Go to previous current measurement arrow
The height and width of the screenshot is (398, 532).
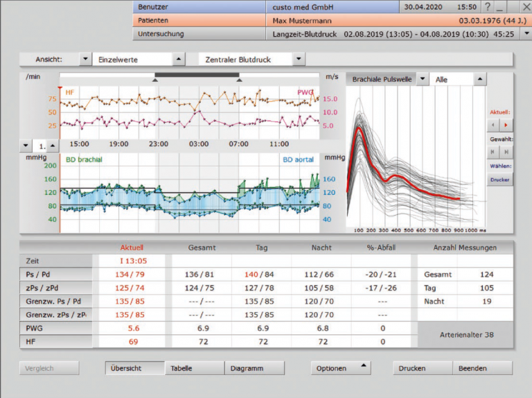pyautogui.click(x=493, y=126)
